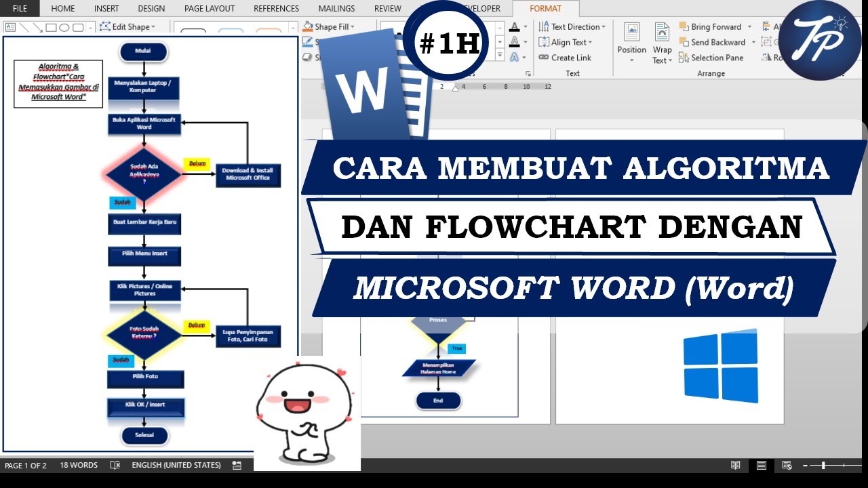Viewport: 868px width, 488px height.
Task: Click Create Link in the Text group
Action: [x=565, y=58]
